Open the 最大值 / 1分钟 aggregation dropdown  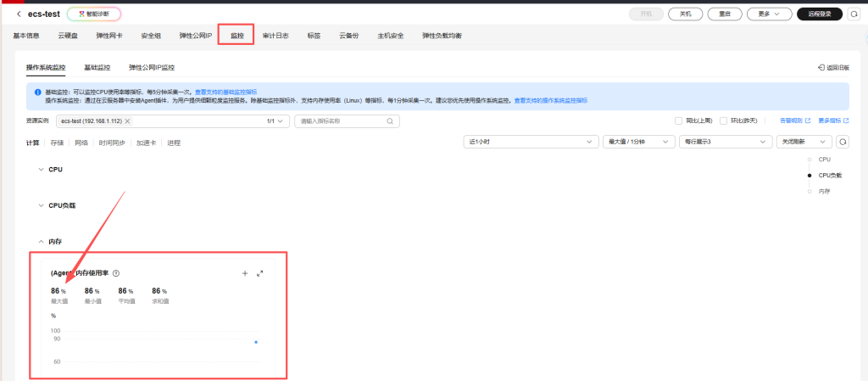click(637, 142)
